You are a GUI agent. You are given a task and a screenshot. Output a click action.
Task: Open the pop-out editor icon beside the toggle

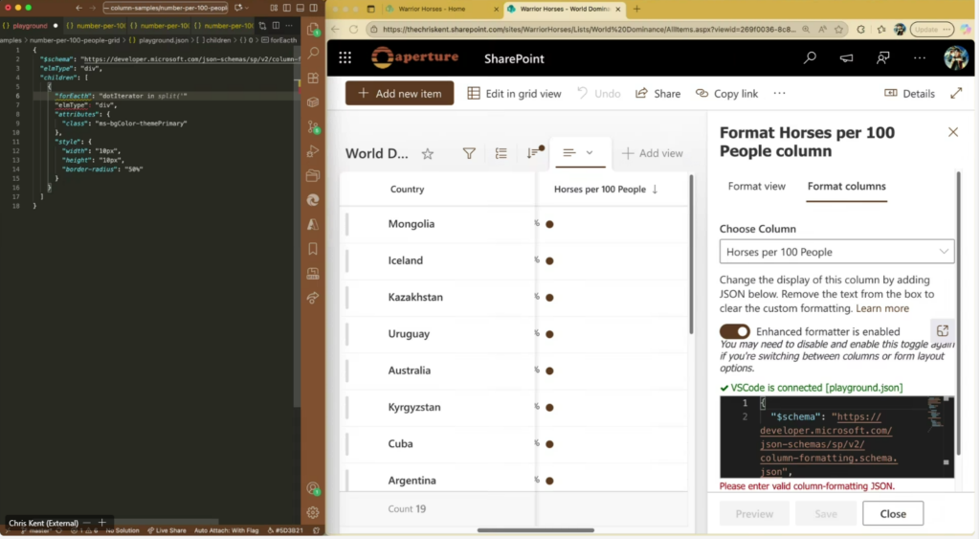click(943, 331)
